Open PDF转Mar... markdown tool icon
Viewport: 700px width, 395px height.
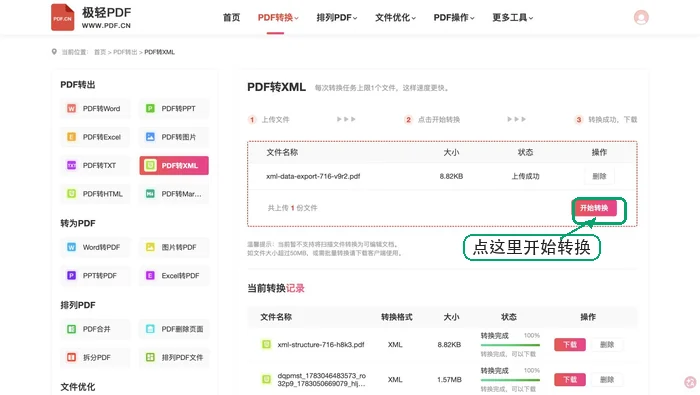click(150, 194)
